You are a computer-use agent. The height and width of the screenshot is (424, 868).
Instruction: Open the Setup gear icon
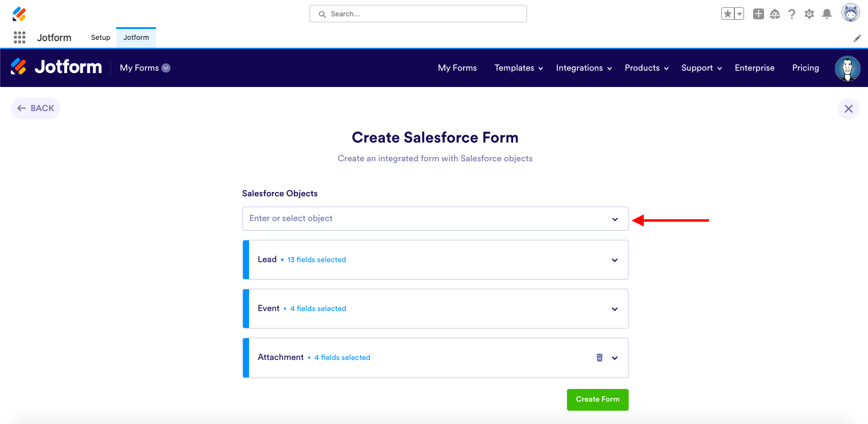(809, 14)
